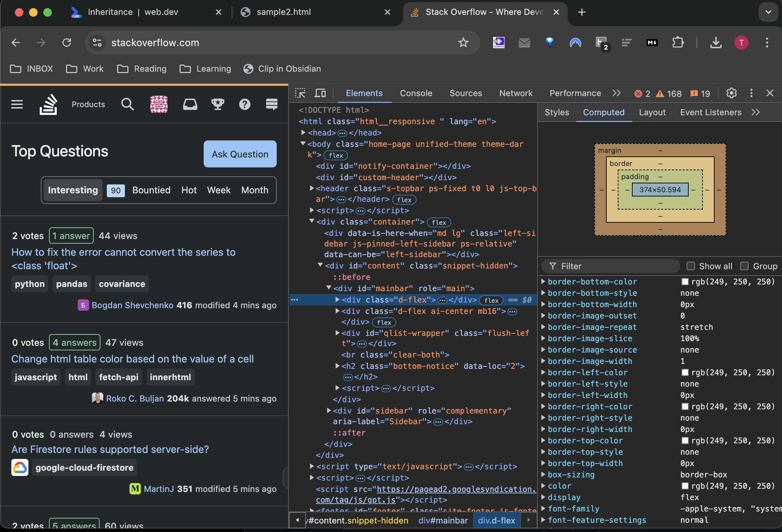Viewport: 782px width, 532px height.
Task: Click border-bottom-color color swatch
Action: (685, 282)
